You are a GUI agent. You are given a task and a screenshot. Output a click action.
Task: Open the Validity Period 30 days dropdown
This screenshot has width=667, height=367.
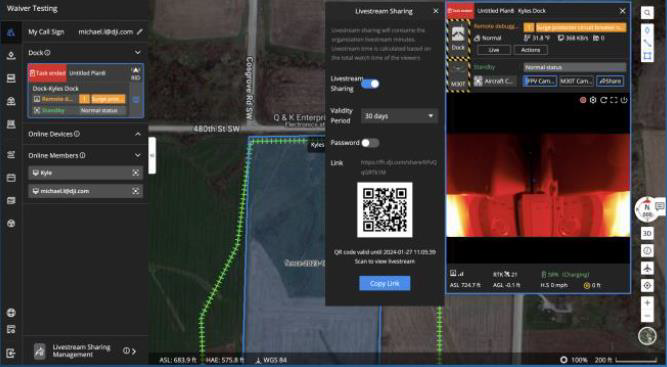(x=399, y=116)
